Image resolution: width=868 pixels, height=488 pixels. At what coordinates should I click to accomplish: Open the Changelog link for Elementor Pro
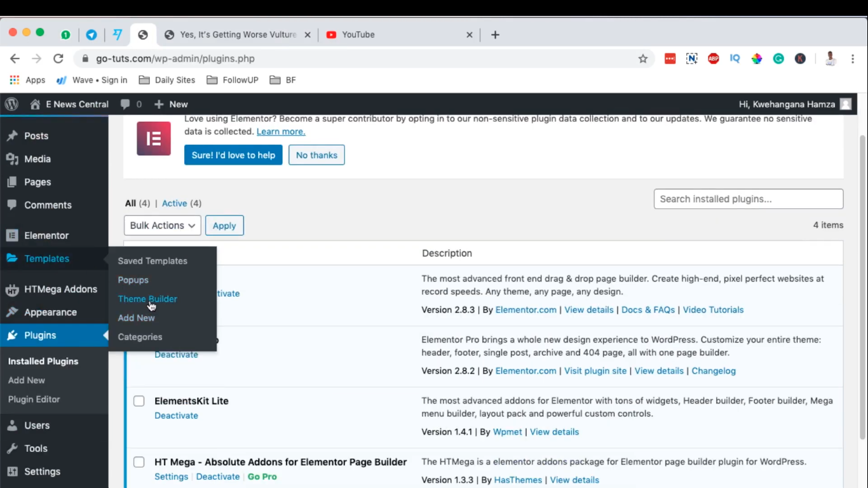click(714, 371)
